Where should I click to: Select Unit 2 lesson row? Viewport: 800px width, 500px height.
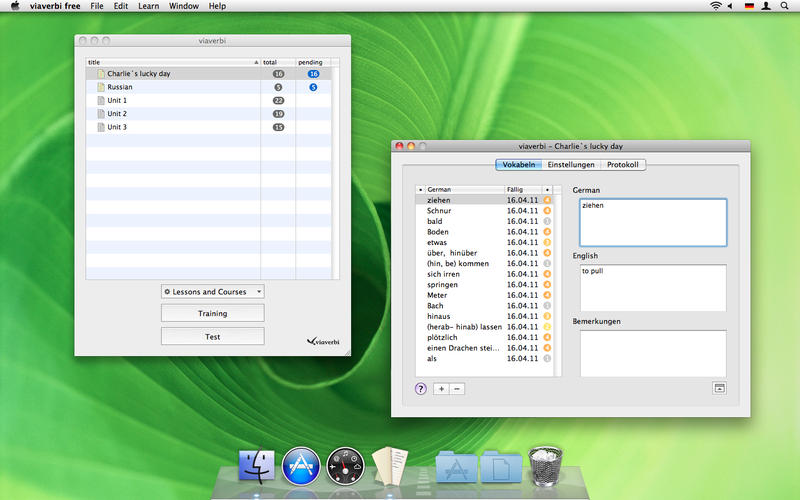click(209, 114)
